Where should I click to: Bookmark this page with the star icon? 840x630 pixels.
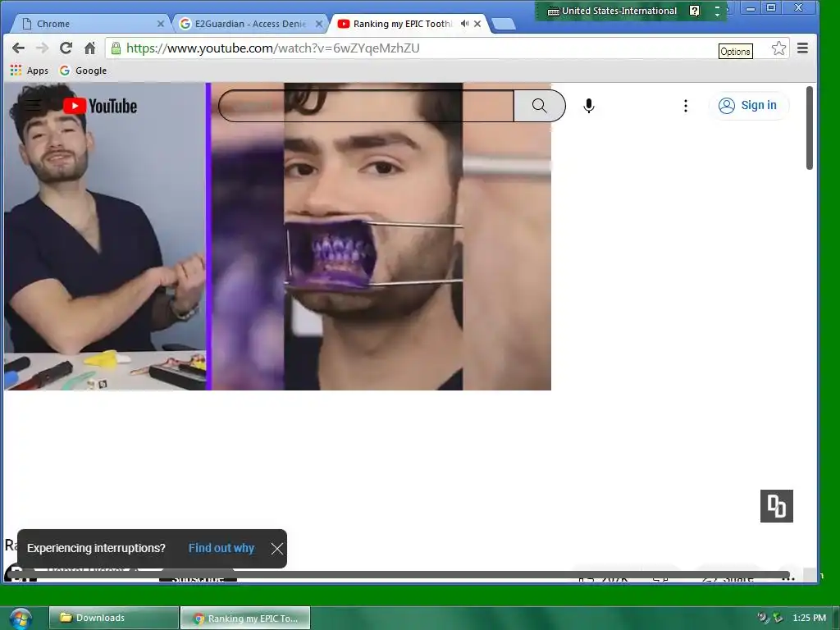779,48
